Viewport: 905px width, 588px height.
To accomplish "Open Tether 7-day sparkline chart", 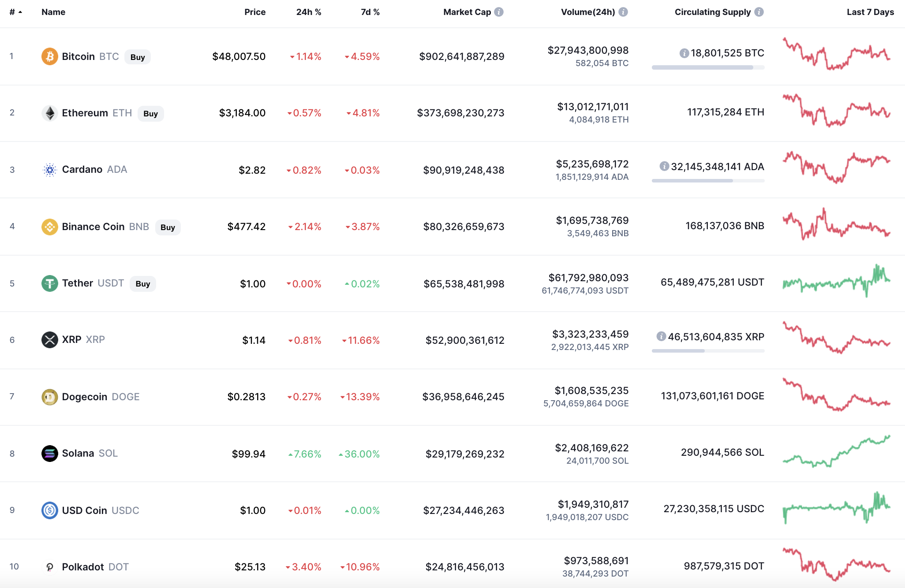I will (x=837, y=281).
